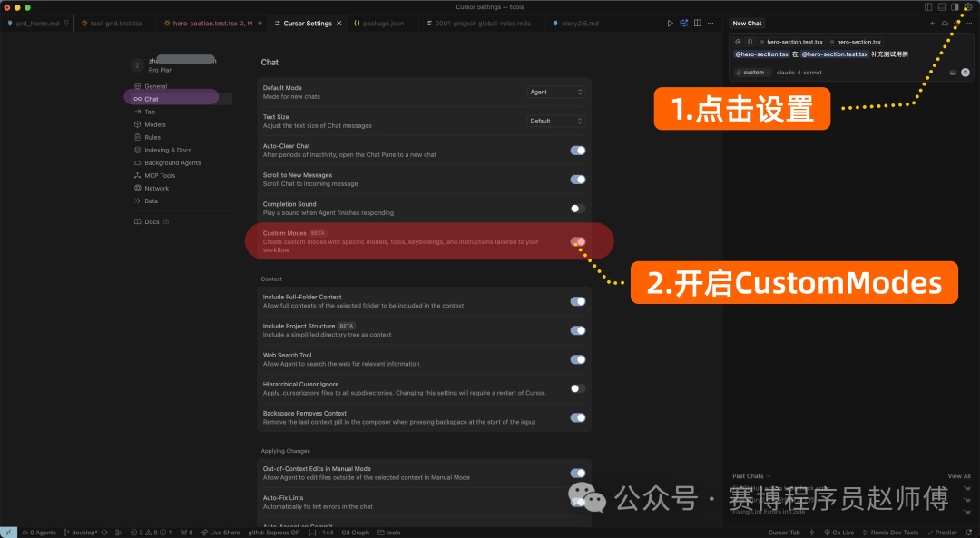Click the chat message input text
This screenshot has width=980, height=538.
tap(820, 54)
